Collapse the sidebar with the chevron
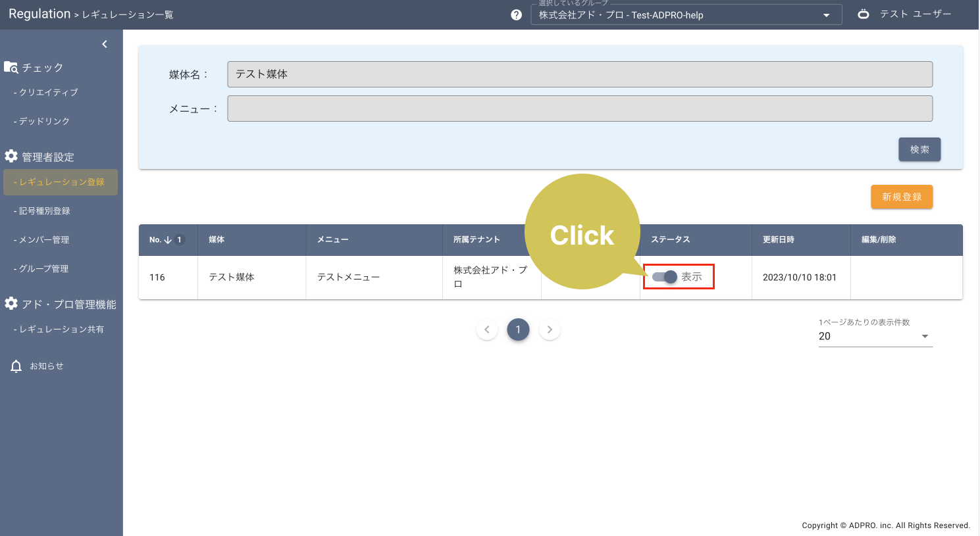Viewport: 980px width, 536px height. [x=104, y=43]
